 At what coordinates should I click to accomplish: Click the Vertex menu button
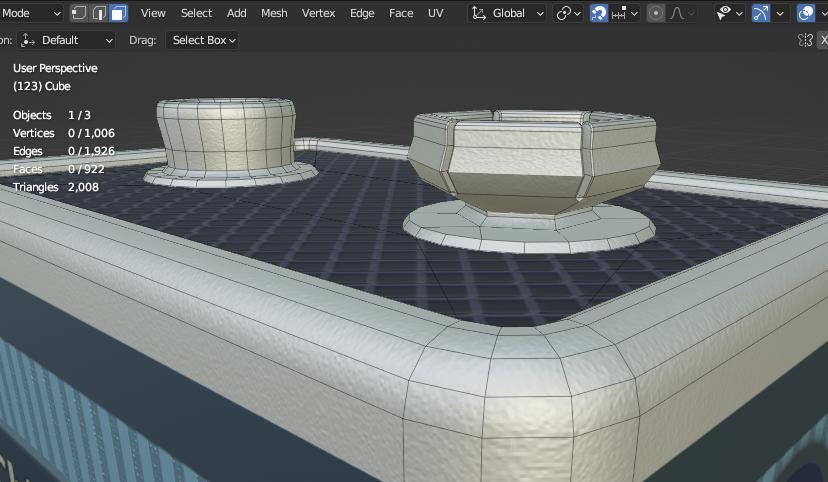pos(318,13)
